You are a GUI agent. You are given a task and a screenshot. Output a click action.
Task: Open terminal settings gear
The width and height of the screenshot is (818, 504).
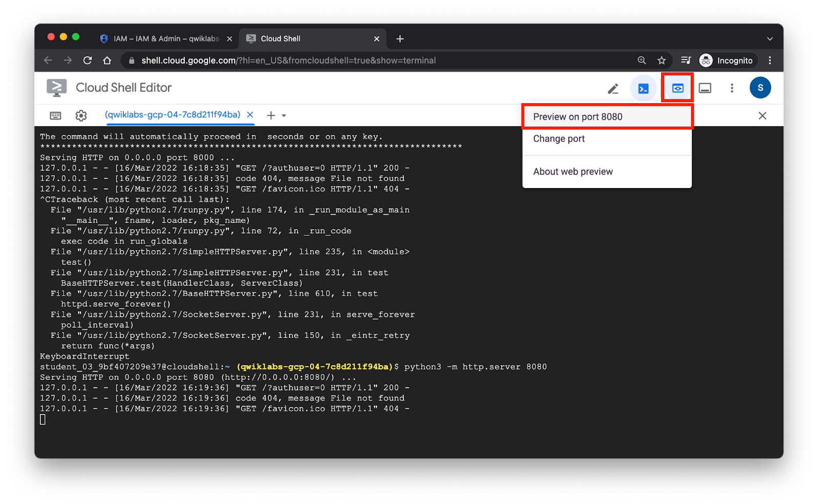(81, 116)
